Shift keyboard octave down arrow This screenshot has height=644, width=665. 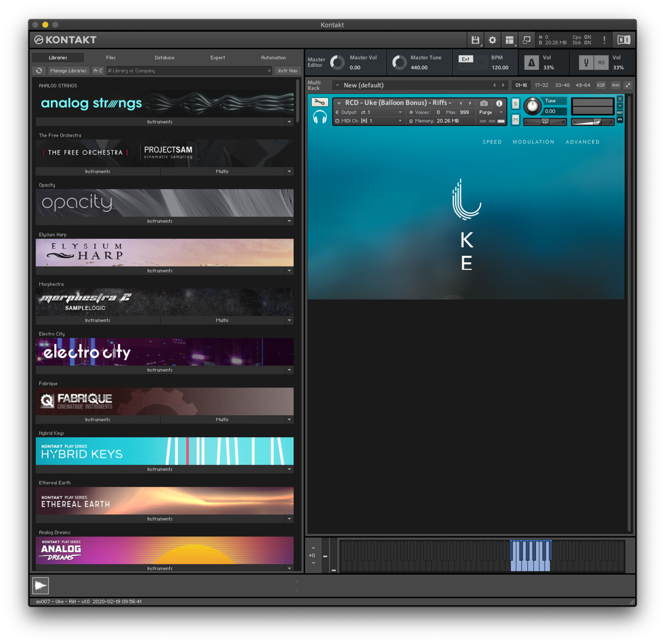pyautogui.click(x=313, y=563)
